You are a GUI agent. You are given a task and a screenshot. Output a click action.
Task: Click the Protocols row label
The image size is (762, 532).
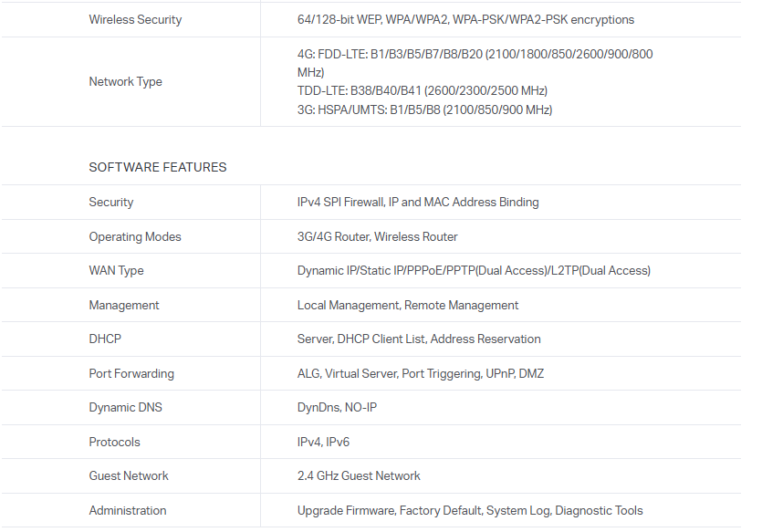pos(114,442)
